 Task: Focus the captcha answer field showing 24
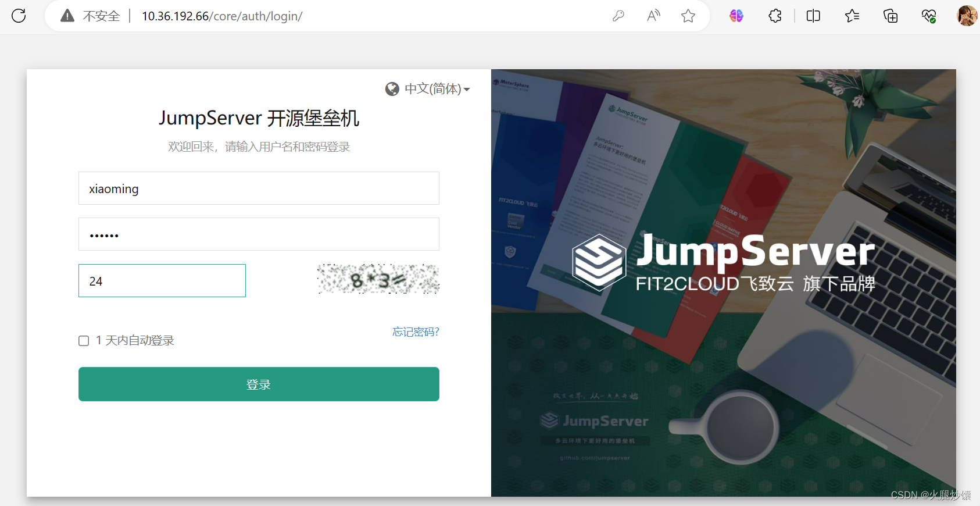162,281
